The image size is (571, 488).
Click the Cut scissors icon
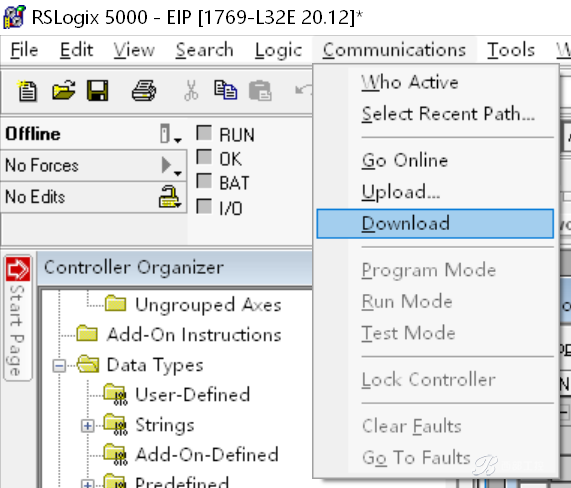point(191,91)
